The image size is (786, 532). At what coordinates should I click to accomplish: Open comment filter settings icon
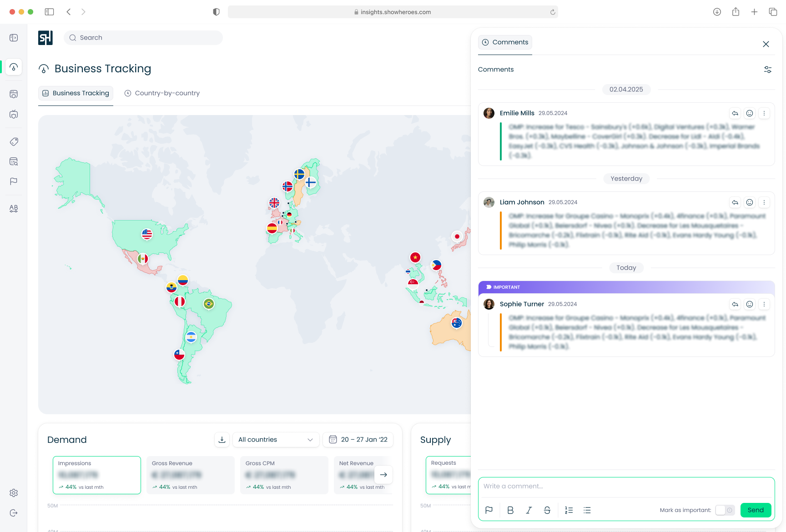tap(768, 70)
